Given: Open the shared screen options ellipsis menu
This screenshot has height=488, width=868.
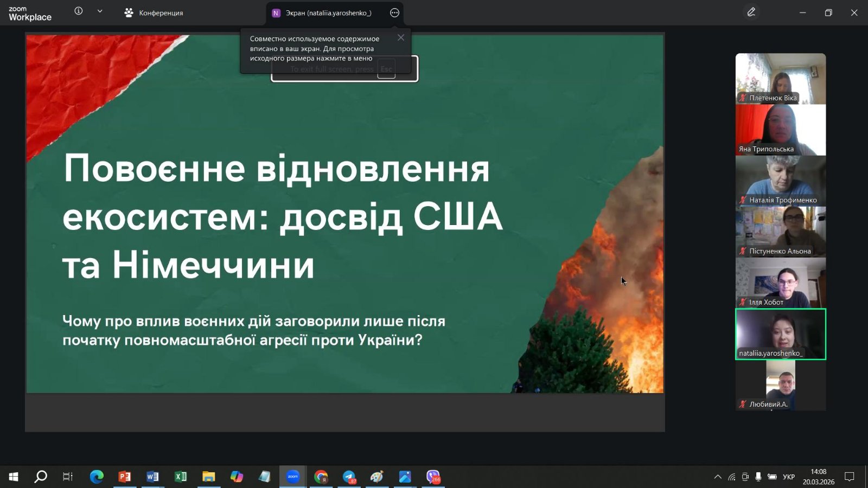Looking at the screenshot, I should (x=394, y=13).
